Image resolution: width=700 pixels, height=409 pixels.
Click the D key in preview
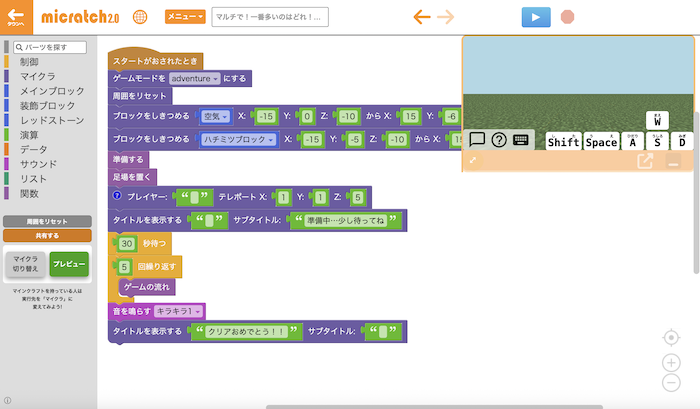click(x=682, y=141)
